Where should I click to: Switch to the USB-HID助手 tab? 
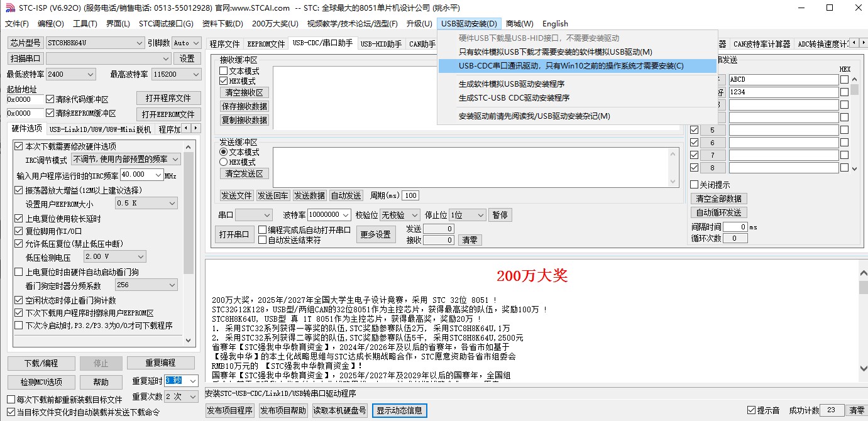coord(382,44)
